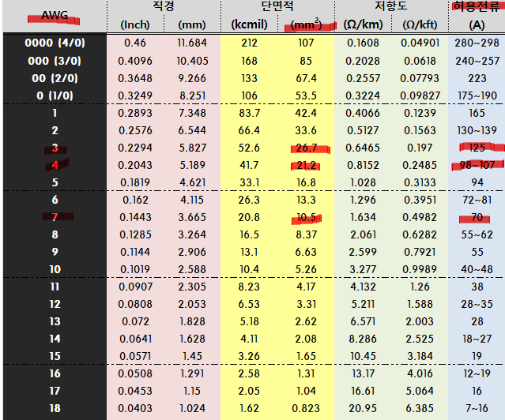Select current range 18~27
The image size is (505, 420).
(477, 339)
